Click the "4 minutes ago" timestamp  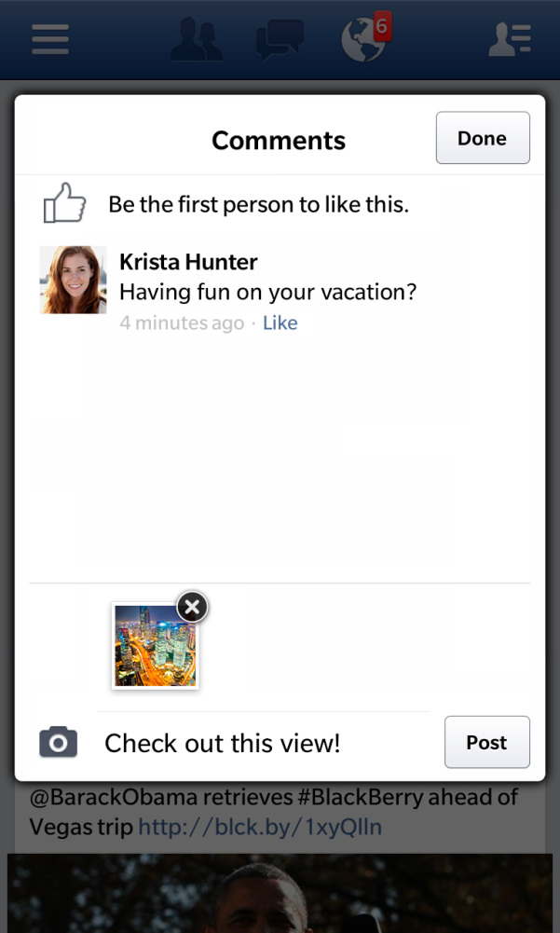coord(182,323)
